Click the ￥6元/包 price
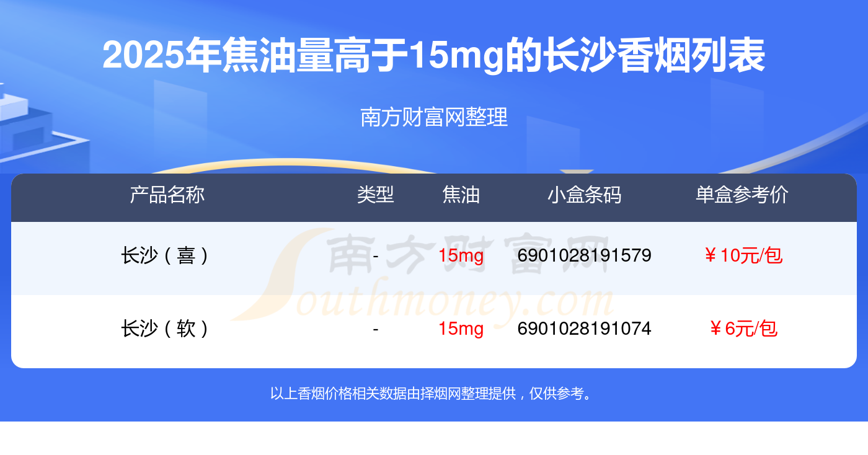868x455 pixels. 742,329
